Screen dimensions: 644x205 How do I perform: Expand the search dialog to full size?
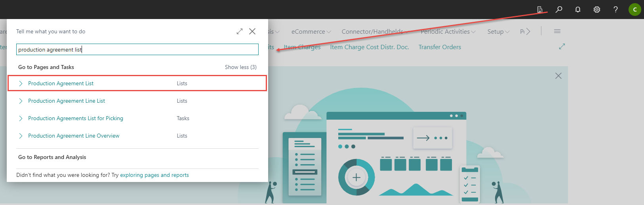[240, 31]
